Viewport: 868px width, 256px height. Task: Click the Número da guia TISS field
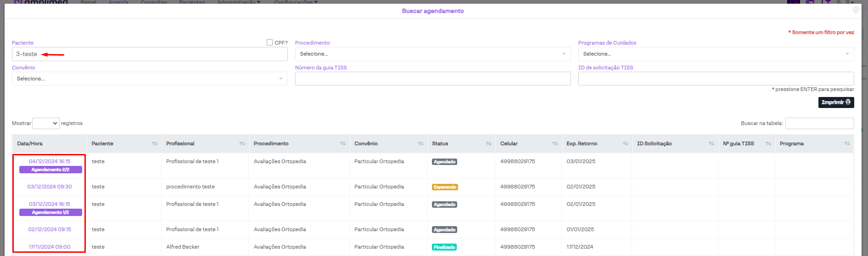pyautogui.click(x=432, y=79)
